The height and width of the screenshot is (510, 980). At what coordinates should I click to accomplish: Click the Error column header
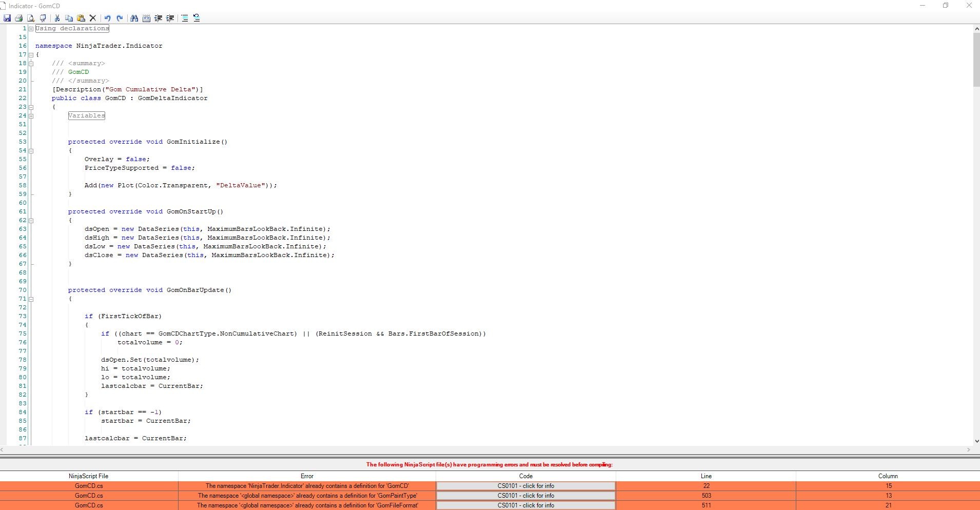307,476
